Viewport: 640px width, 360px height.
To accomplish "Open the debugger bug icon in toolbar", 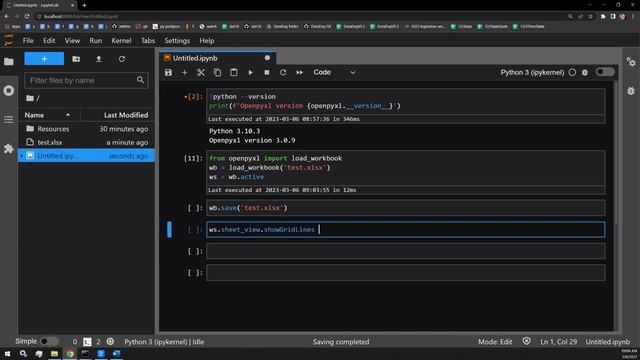I will (x=585, y=72).
